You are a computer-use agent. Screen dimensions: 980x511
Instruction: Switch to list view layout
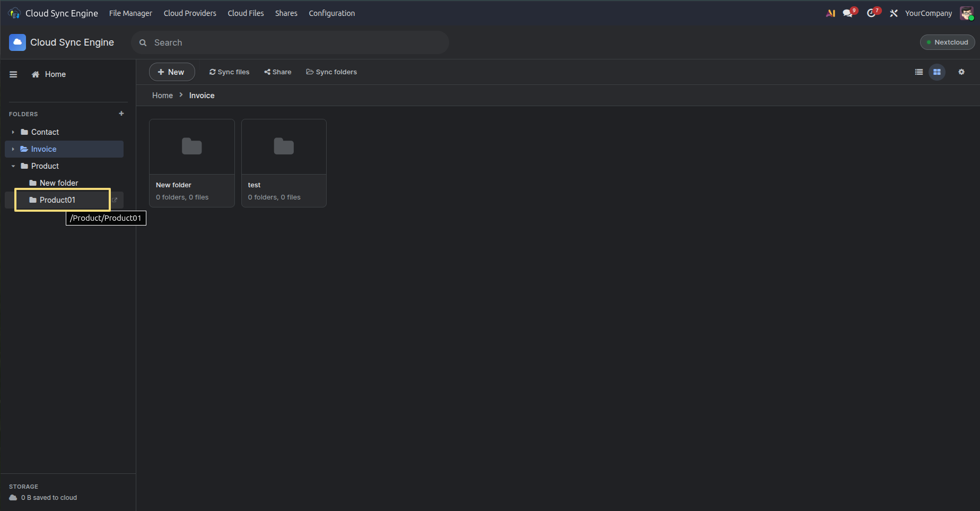pos(919,72)
